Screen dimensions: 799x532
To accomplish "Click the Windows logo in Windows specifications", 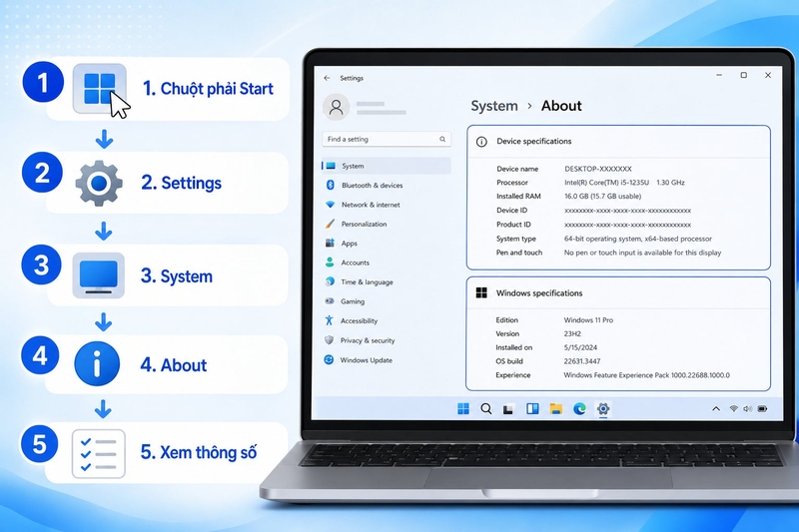I will tap(481, 292).
